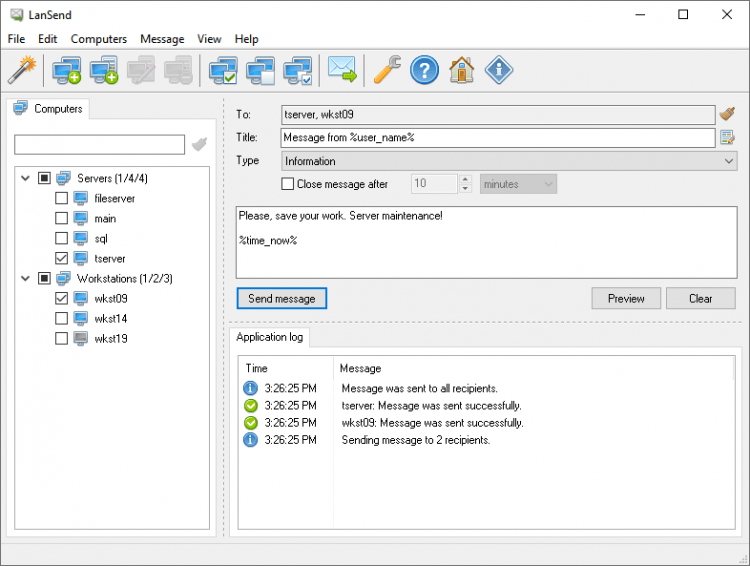750x566 pixels.
Task: Open the minutes unit dropdown
Action: (518, 184)
